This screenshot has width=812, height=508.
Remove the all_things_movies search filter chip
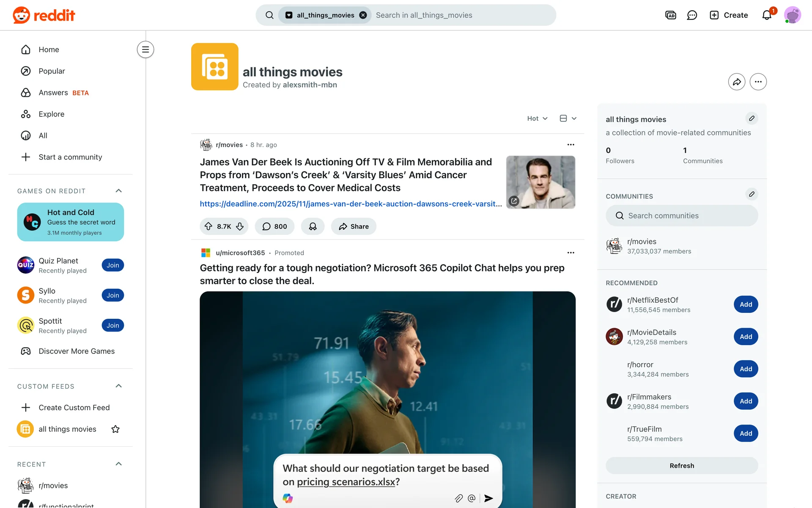pyautogui.click(x=363, y=15)
